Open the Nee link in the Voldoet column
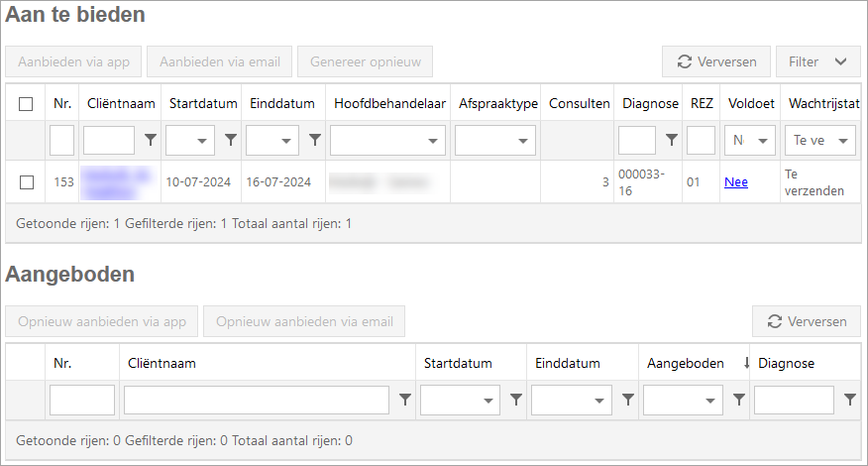 click(x=735, y=181)
